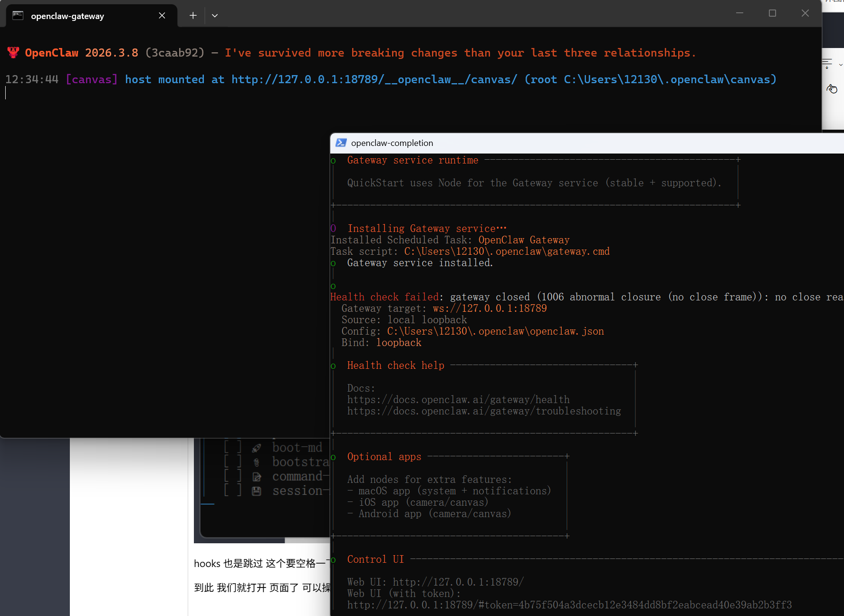Image resolution: width=844 pixels, height=616 pixels.
Task: Open the Web UI link with token
Action: point(569,605)
